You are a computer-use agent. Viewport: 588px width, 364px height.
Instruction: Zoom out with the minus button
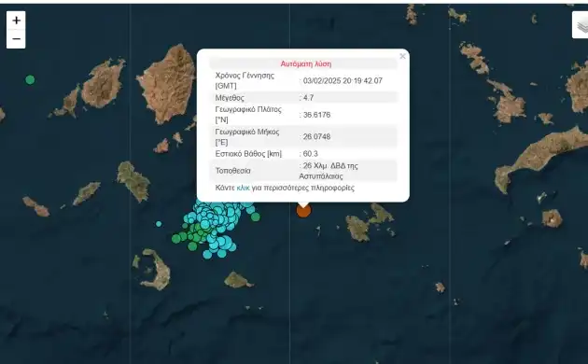(x=16, y=39)
